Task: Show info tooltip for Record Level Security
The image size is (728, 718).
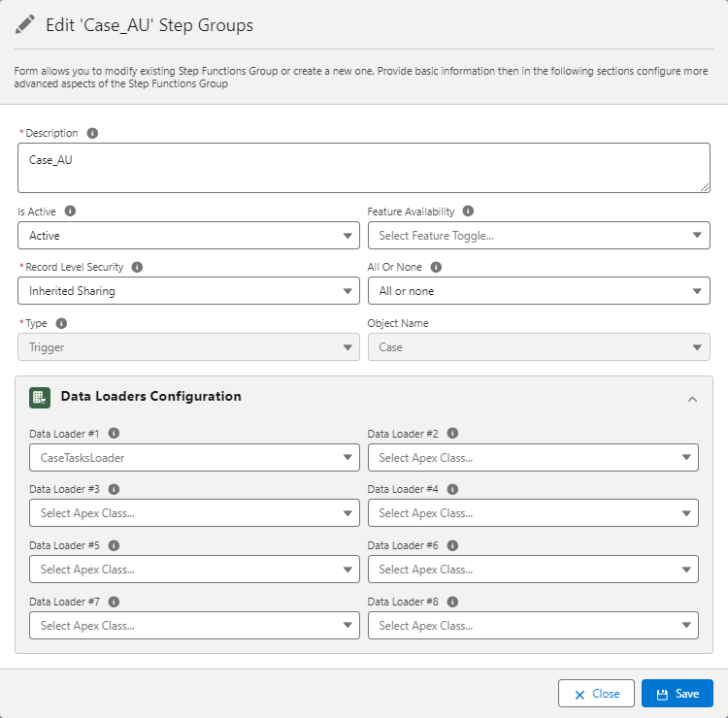Action: coord(137,267)
